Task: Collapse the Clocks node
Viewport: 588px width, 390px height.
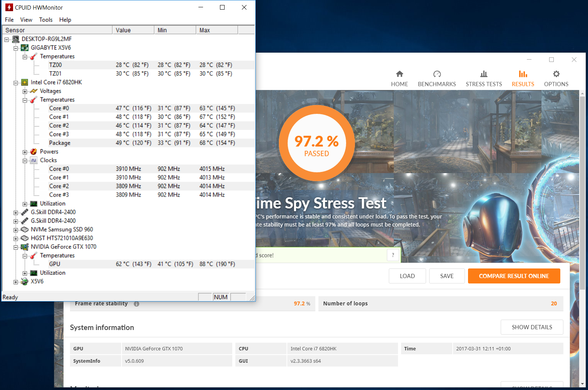Action: (25, 161)
